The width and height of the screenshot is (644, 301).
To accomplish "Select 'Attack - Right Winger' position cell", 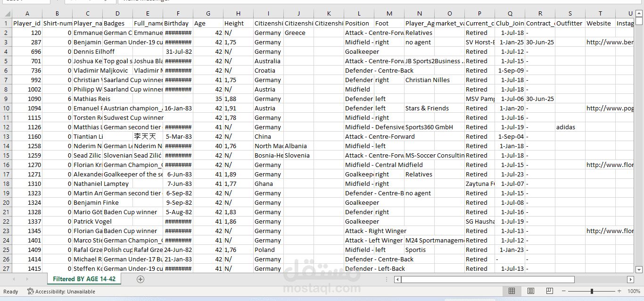I will [359, 231].
